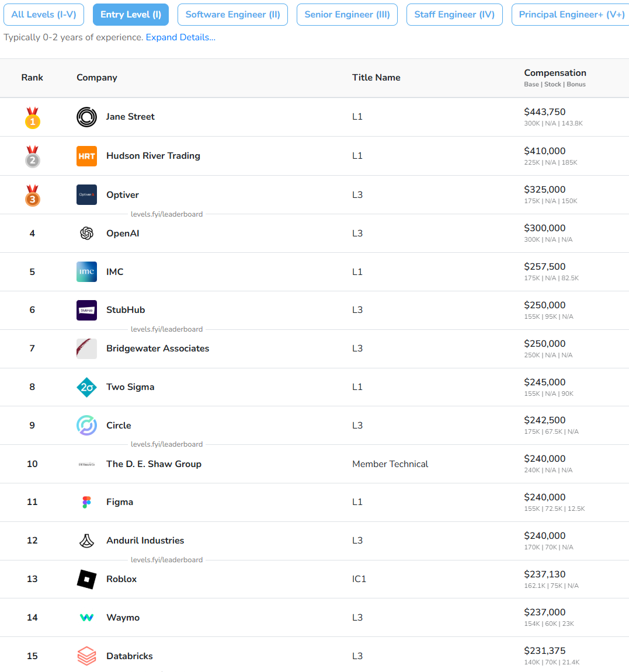Click the OpenAI logo icon
The image size is (629, 672).
click(86, 233)
